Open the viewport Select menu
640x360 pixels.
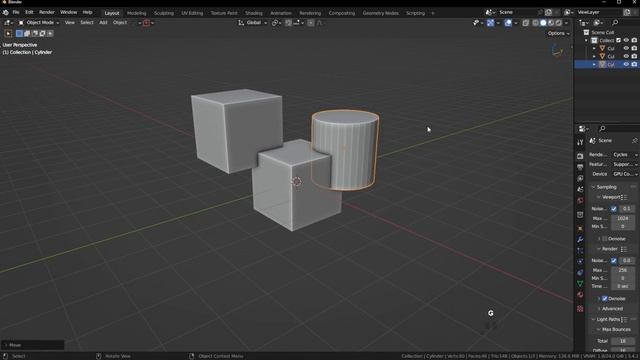87,23
